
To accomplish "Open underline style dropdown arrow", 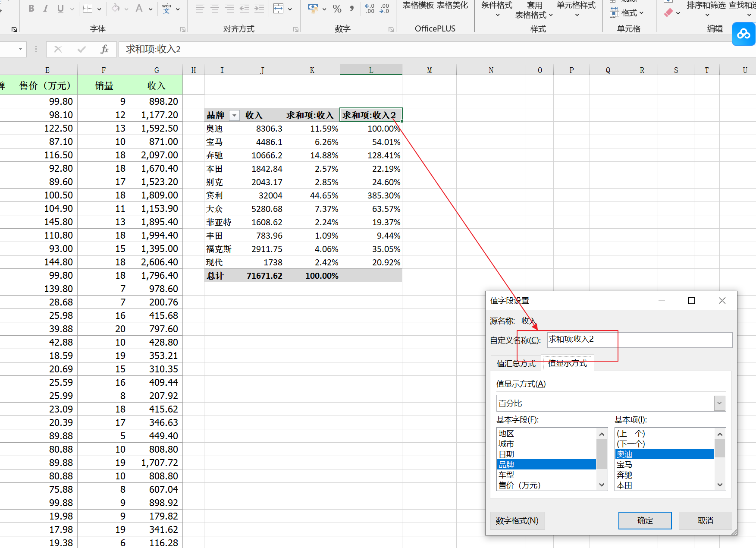I will (72, 9).
